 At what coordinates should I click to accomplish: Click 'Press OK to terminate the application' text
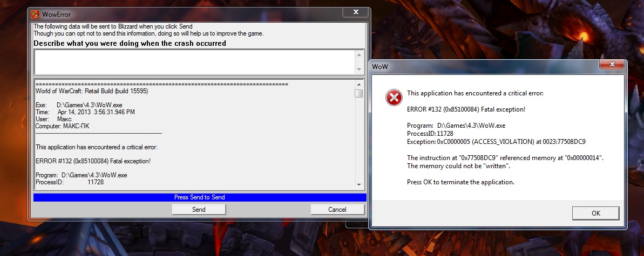click(x=460, y=182)
